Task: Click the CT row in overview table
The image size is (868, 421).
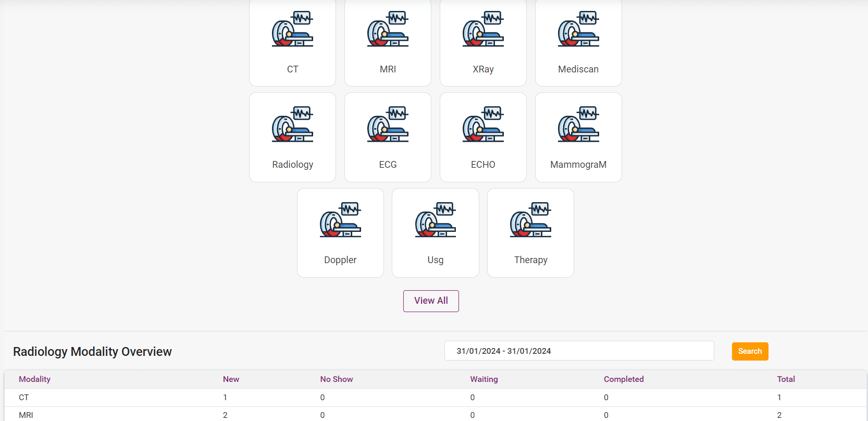Action: [24, 398]
